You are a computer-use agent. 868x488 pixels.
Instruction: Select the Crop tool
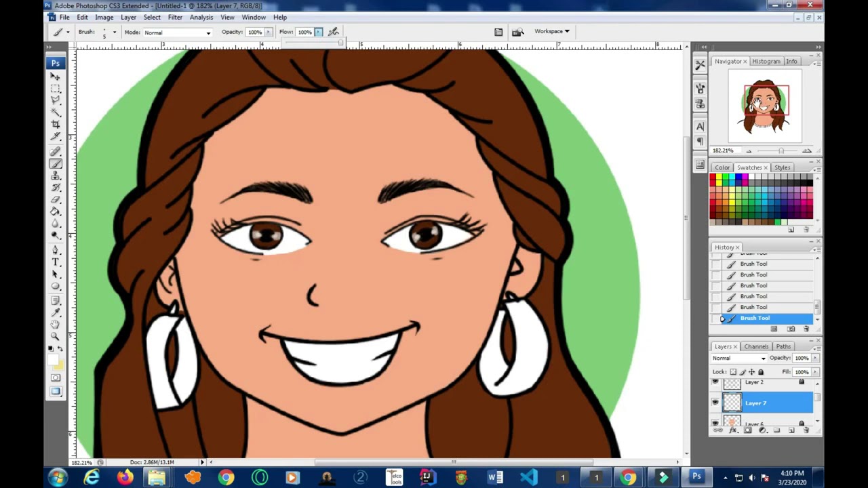click(56, 125)
